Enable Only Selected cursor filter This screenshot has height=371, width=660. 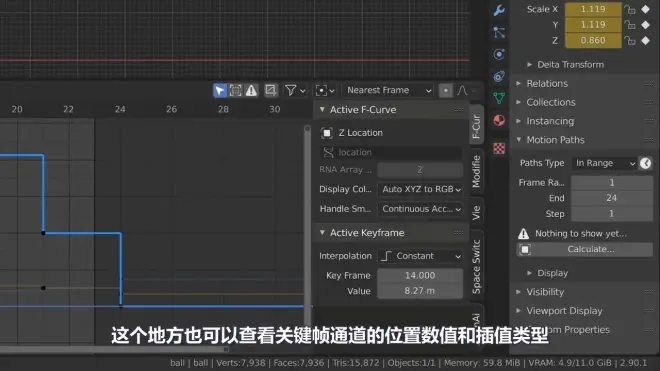220,90
